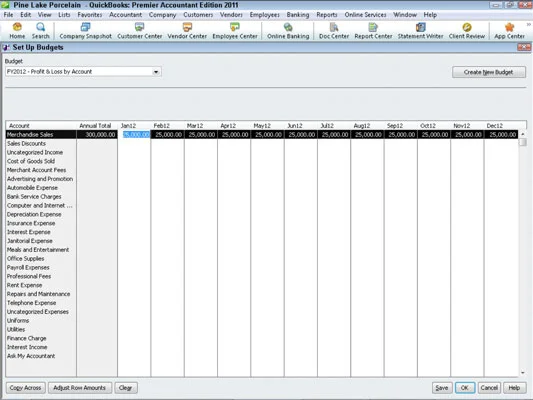Viewport: 533px width, 400px height.
Task: Select the Payroll Expenses account
Action: pos(28,267)
